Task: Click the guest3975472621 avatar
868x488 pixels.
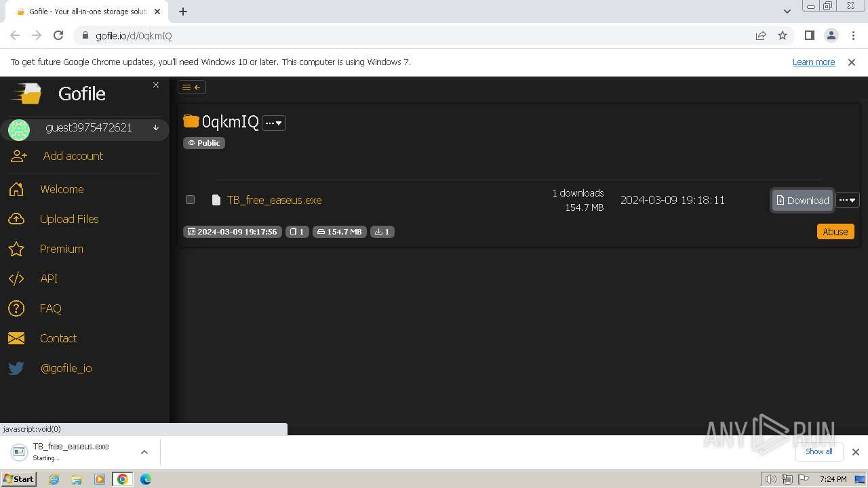Action: (x=19, y=129)
